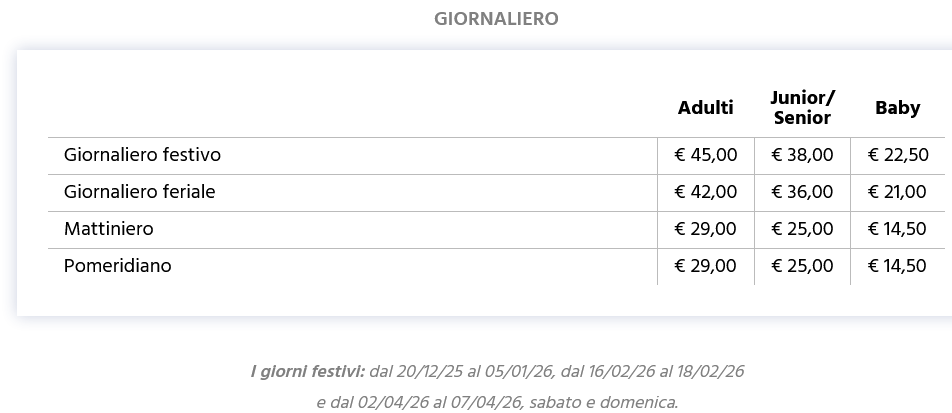Select the € 45,00 adult festivo price
The height and width of the screenshot is (413, 952).
click(x=705, y=155)
